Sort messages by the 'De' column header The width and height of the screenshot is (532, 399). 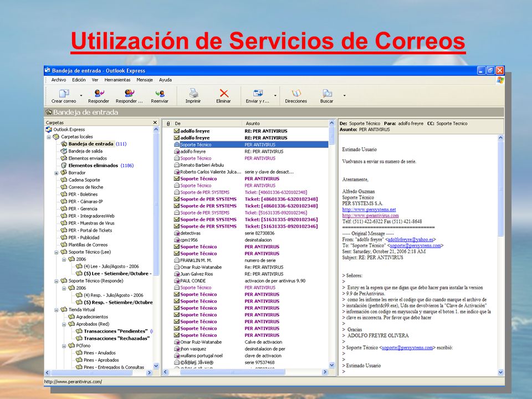click(x=207, y=124)
